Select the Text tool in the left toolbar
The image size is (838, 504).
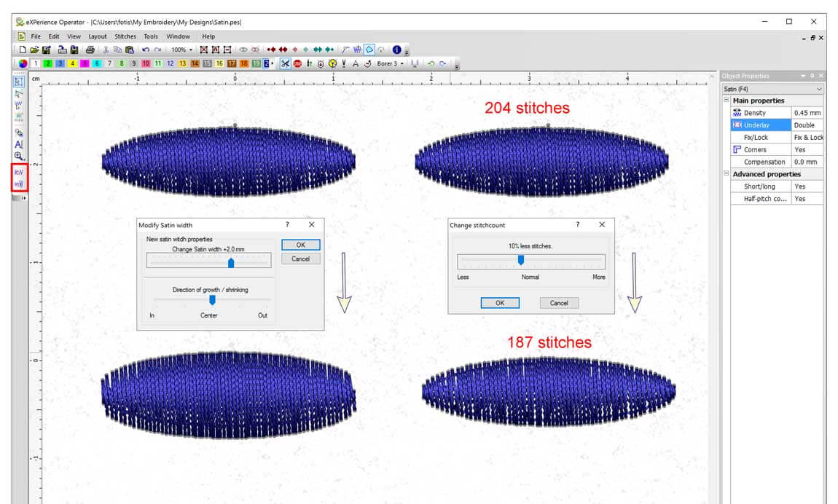point(18,144)
